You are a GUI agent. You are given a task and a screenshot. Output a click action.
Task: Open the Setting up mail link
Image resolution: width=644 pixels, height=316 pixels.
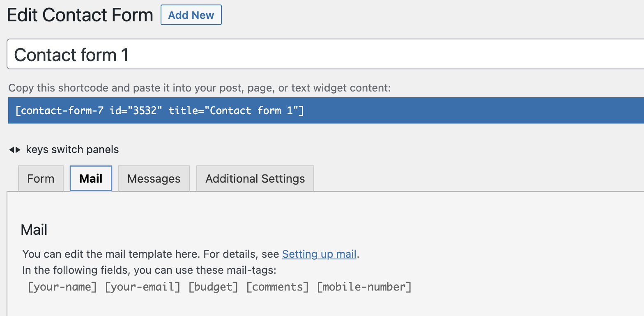click(319, 254)
